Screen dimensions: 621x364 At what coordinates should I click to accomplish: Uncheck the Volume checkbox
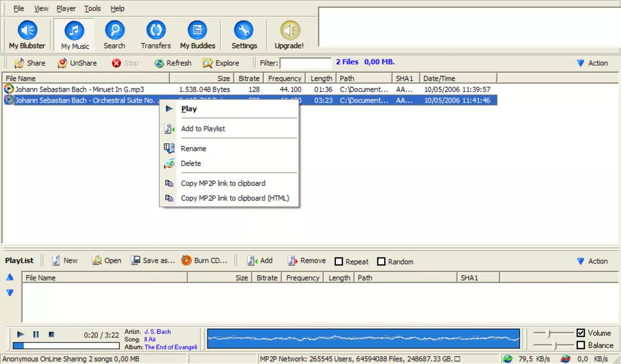pyautogui.click(x=580, y=333)
